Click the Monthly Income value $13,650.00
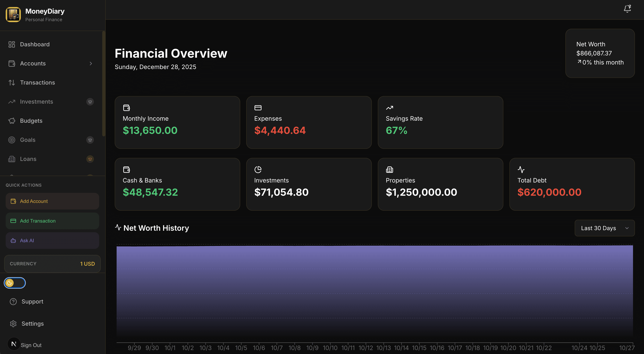This screenshot has width=644, height=354. (x=150, y=130)
